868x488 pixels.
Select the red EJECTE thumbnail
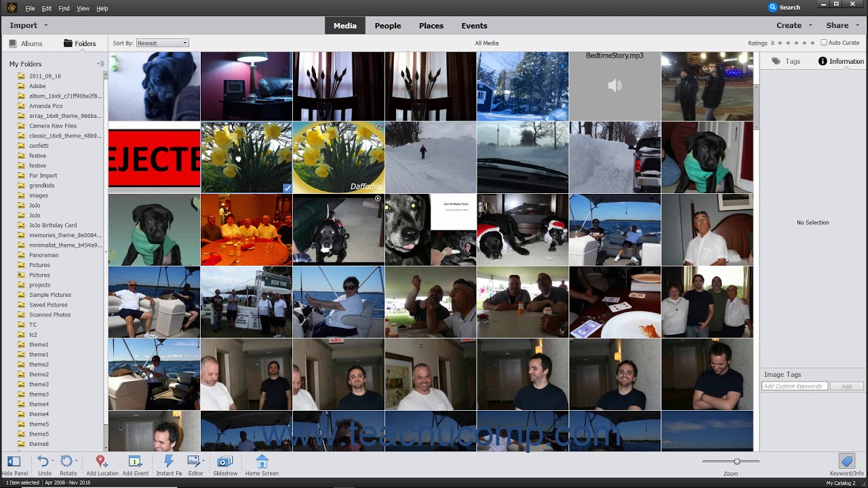click(x=154, y=157)
